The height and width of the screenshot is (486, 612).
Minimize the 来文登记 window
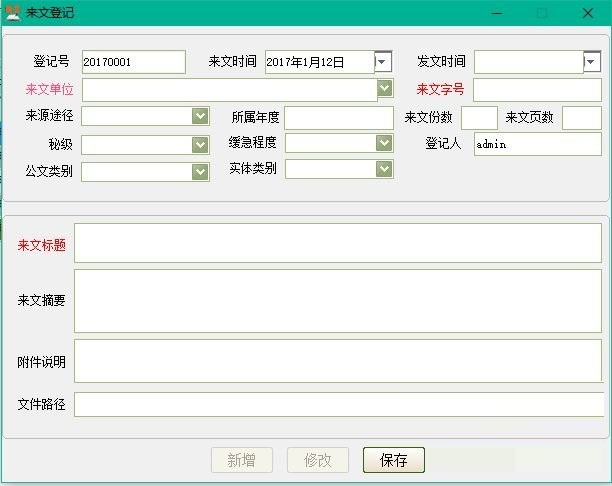pyautogui.click(x=497, y=13)
